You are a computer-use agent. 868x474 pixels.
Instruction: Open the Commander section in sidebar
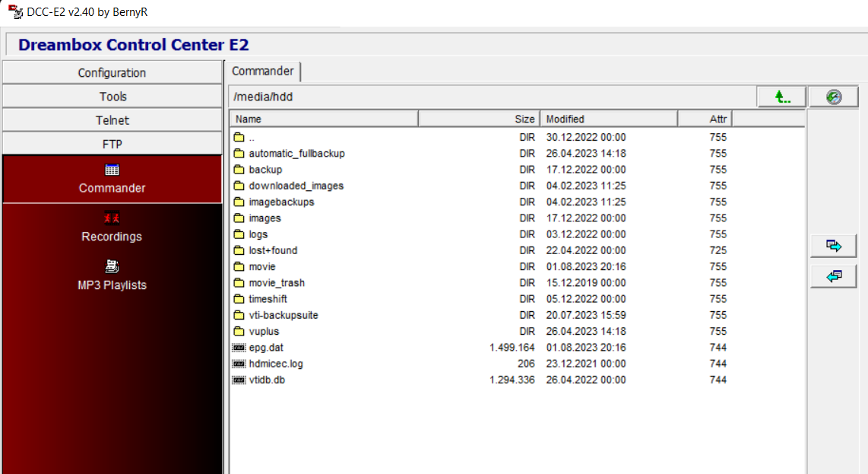[x=112, y=179]
